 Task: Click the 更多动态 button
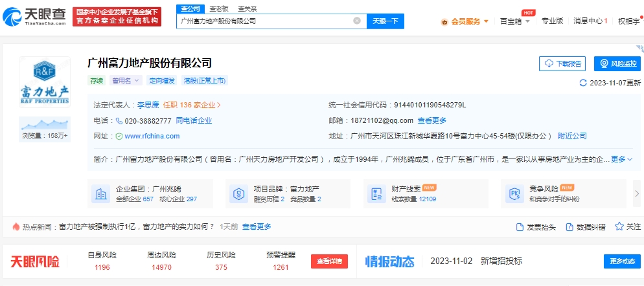622,261
